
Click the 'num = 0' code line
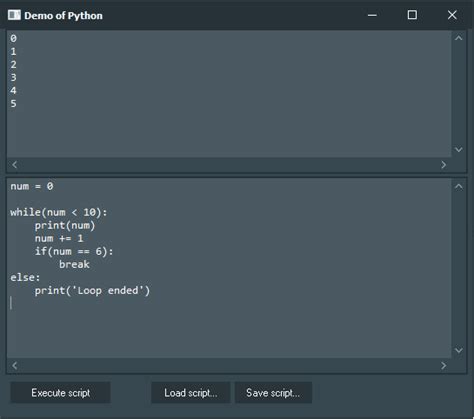click(x=32, y=186)
